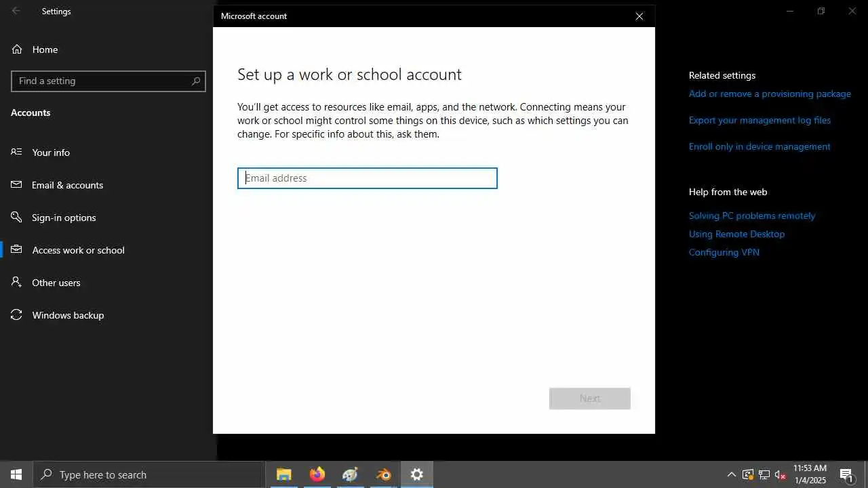Viewport: 868px width, 488px height.
Task: Open the paint app taskbar icon
Action: click(x=350, y=474)
